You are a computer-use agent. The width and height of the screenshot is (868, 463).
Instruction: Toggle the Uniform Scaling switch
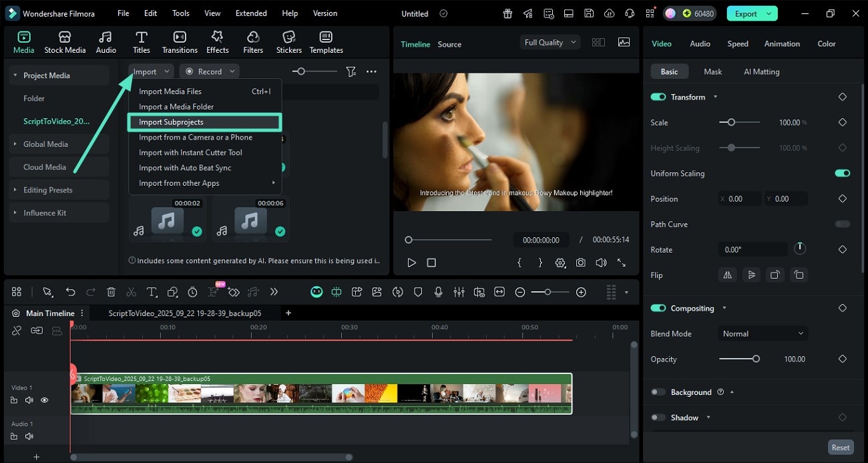842,173
